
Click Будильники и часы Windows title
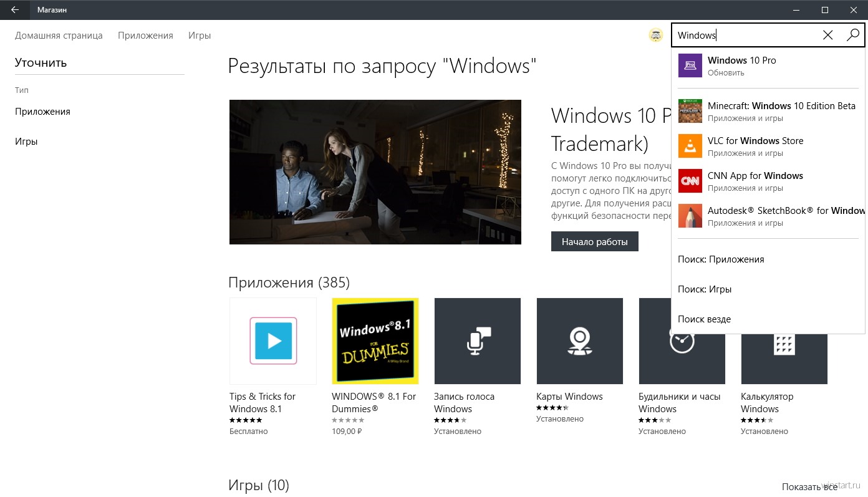coord(680,403)
